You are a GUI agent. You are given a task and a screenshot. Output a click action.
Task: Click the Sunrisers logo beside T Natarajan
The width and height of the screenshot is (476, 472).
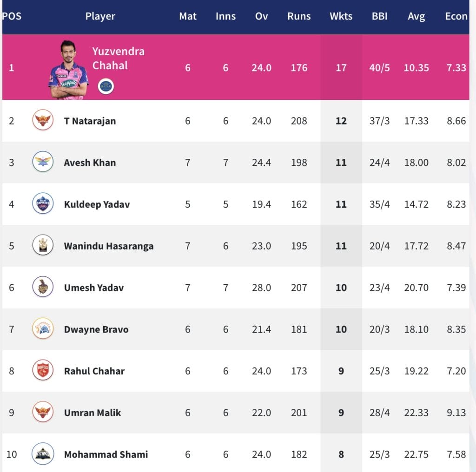click(x=43, y=121)
